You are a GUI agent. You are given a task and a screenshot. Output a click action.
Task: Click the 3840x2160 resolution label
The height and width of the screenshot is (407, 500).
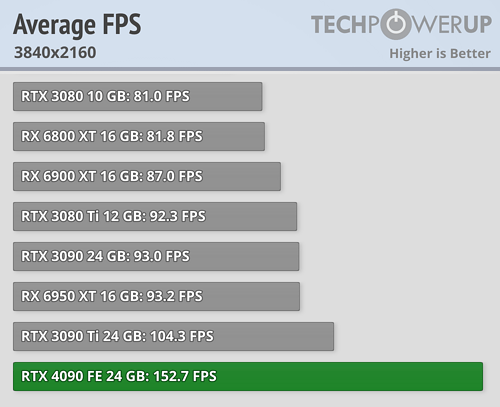click(55, 53)
